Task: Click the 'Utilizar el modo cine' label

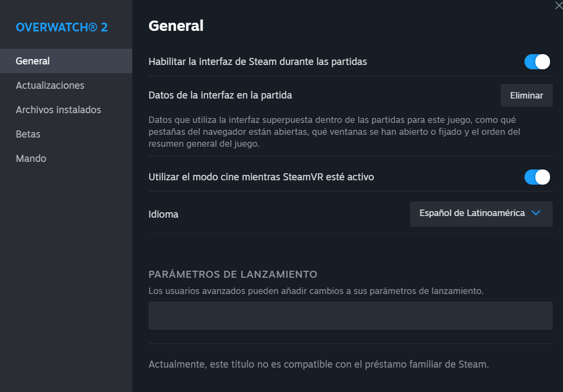Action: [x=261, y=177]
